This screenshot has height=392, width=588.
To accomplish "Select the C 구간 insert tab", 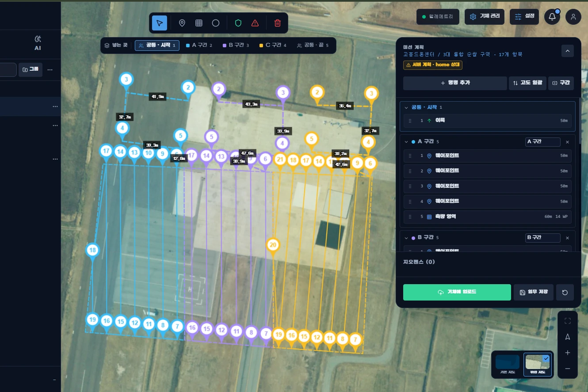I will [273, 46].
